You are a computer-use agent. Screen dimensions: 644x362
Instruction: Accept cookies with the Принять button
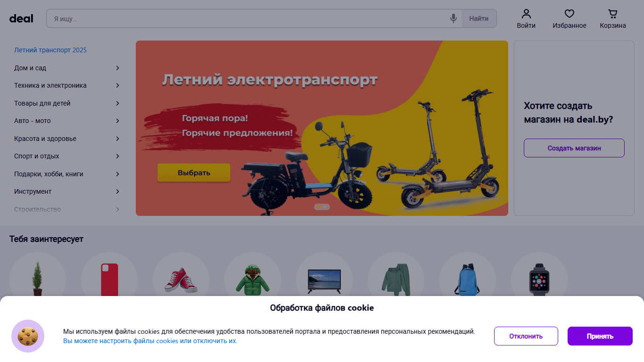tap(600, 336)
